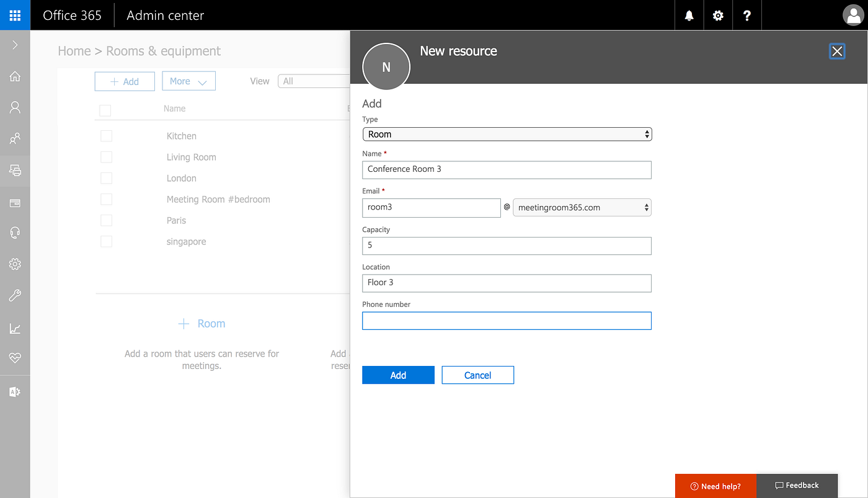Check the checkbox next to Kitchen
Screen dimensions: 868x498
click(x=106, y=135)
